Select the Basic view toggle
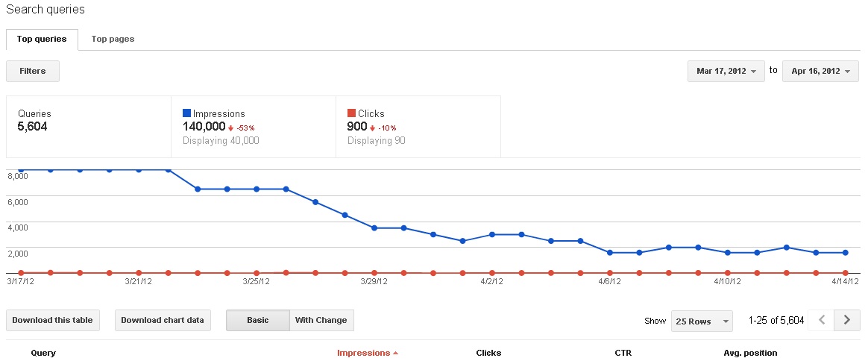868x361 pixels. pos(257,320)
